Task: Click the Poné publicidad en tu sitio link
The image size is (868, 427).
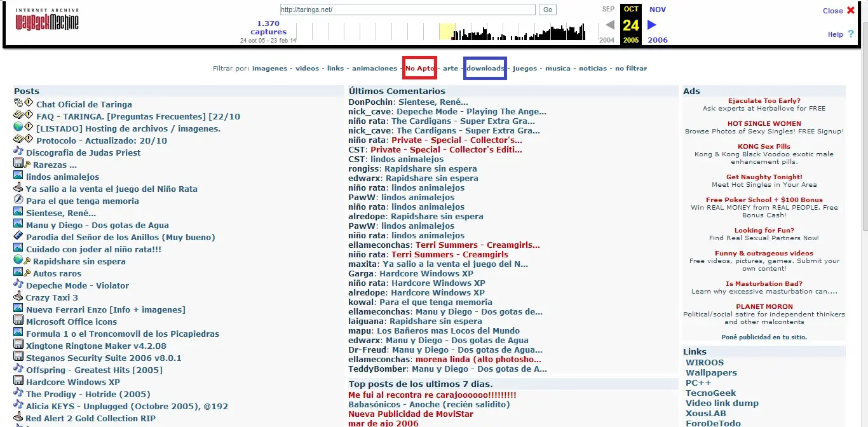Action: (x=764, y=337)
